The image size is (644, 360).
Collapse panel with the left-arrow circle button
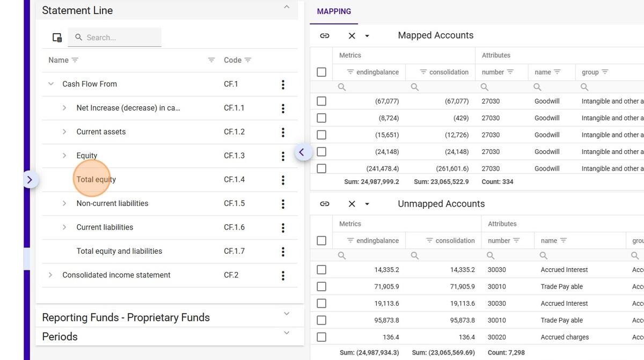[302, 152]
